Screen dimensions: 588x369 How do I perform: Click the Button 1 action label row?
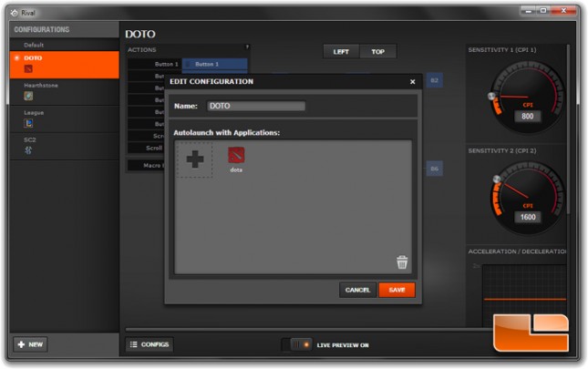pyautogui.click(x=154, y=64)
